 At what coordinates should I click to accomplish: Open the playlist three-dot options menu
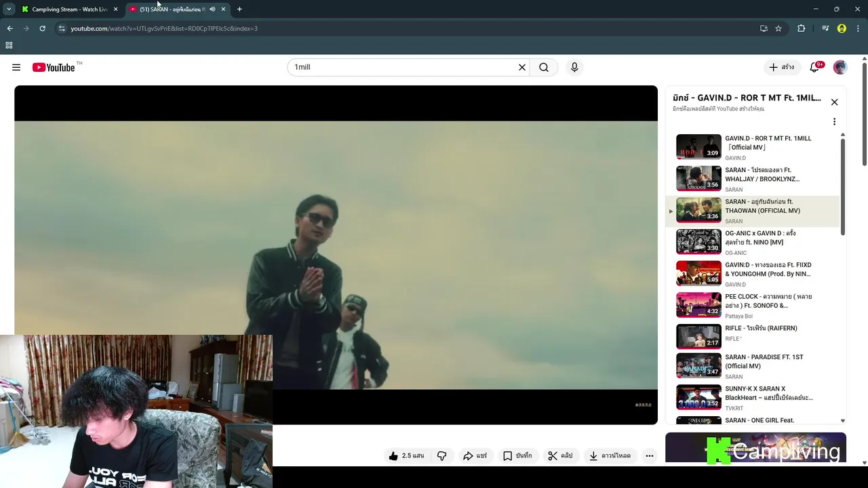[x=835, y=122]
